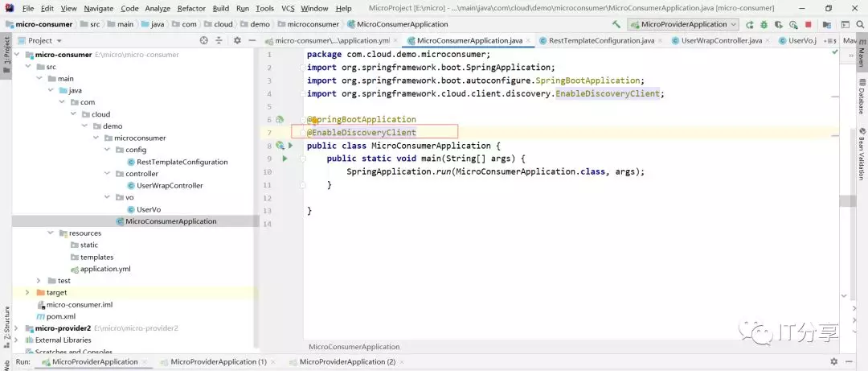Click the intention light bulb on line 6

tap(314, 120)
